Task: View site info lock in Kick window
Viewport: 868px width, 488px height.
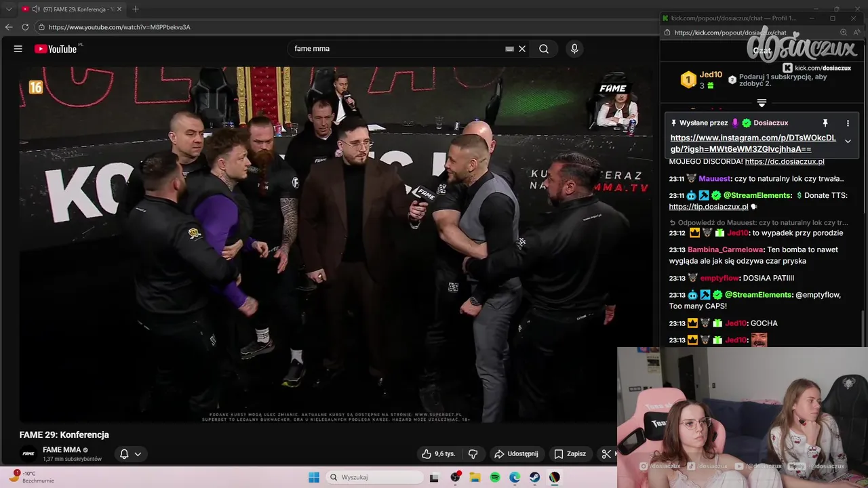Action: (667, 33)
